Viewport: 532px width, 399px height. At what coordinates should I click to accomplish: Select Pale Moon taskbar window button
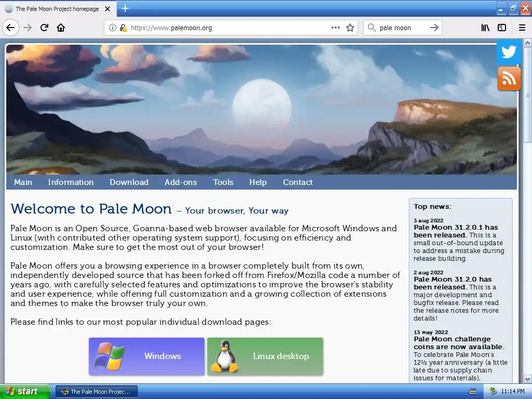[x=96, y=392]
